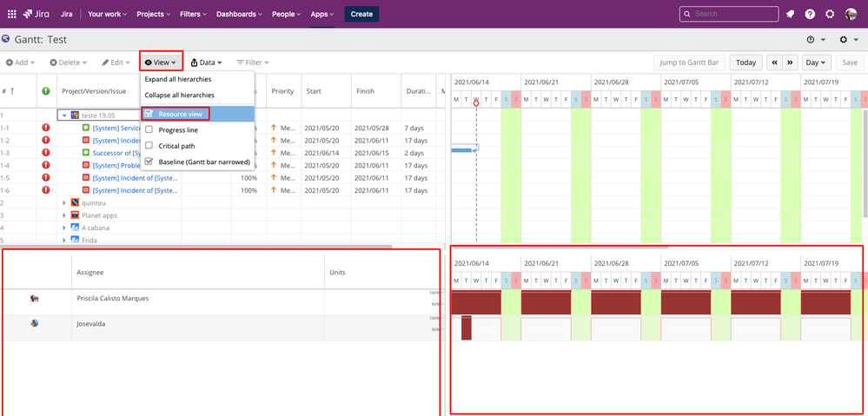Open the Filters menu

194,15
